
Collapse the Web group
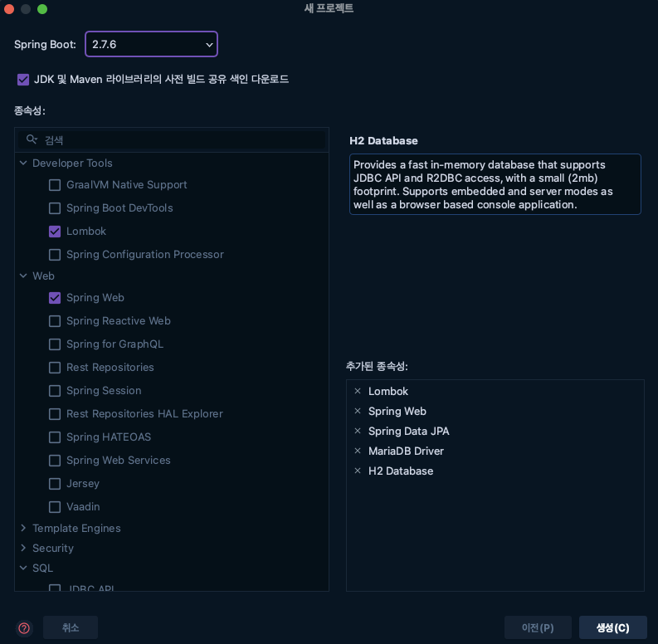[23, 276]
